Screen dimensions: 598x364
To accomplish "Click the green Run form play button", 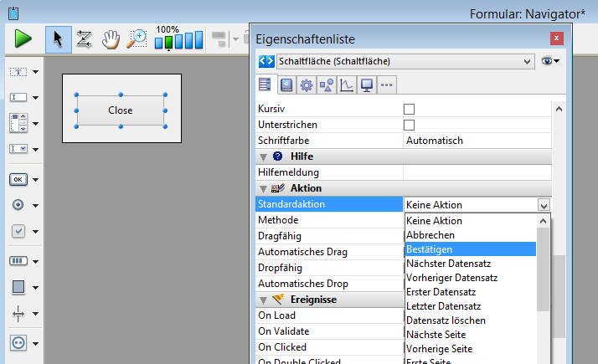I will coord(23,38).
